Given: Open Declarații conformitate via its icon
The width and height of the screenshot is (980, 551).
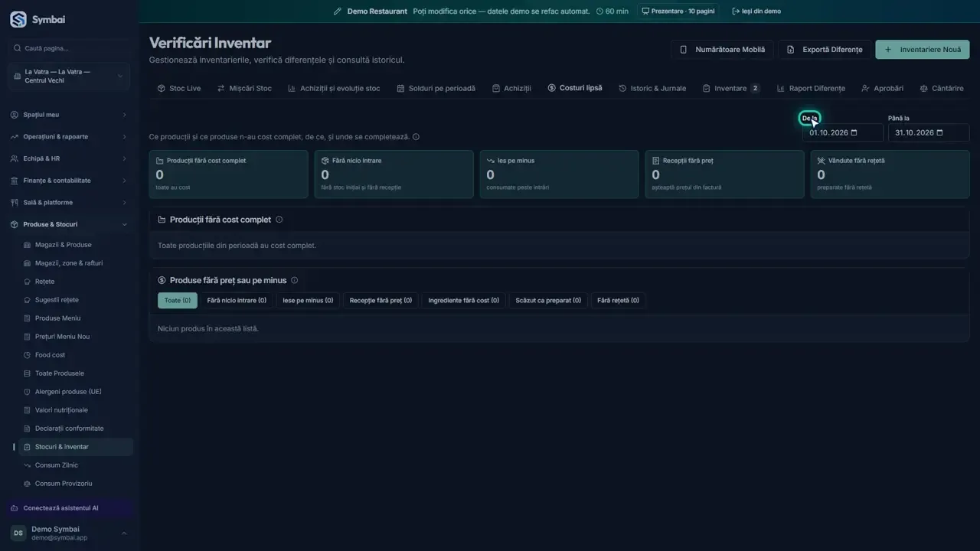Looking at the screenshot, I should [28, 429].
